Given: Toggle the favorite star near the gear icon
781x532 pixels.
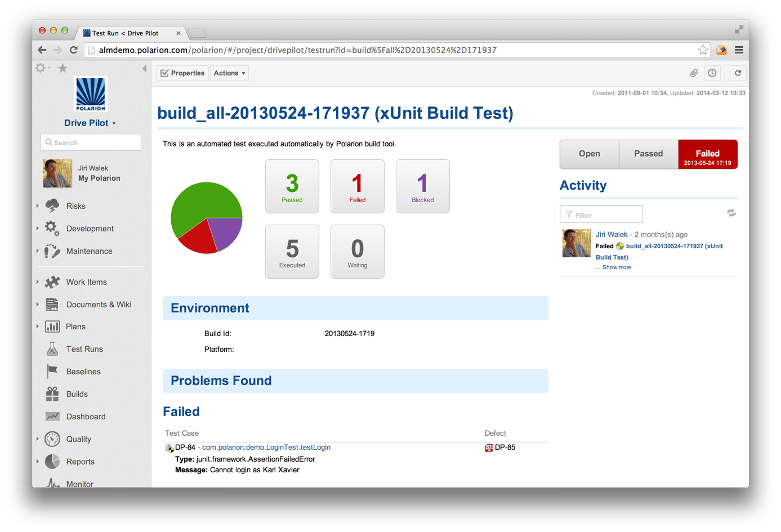Looking at the screenshot, I should (63, 68).
